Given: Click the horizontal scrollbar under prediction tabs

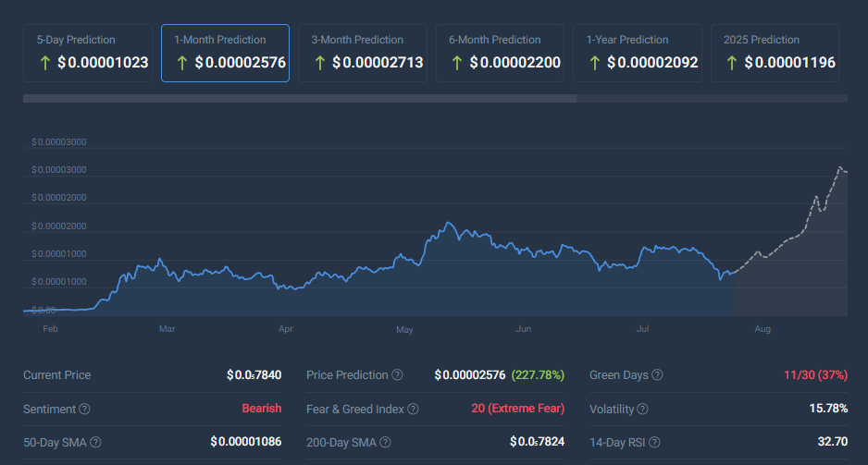Looking at the screenshot, I should (x=300, y=98).
